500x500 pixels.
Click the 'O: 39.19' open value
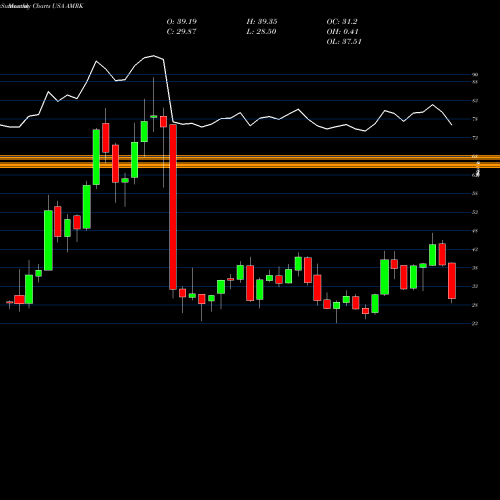182,22
